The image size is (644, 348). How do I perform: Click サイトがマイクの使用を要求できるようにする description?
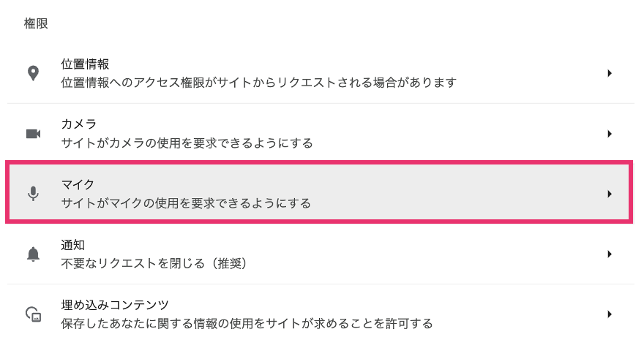186,203
